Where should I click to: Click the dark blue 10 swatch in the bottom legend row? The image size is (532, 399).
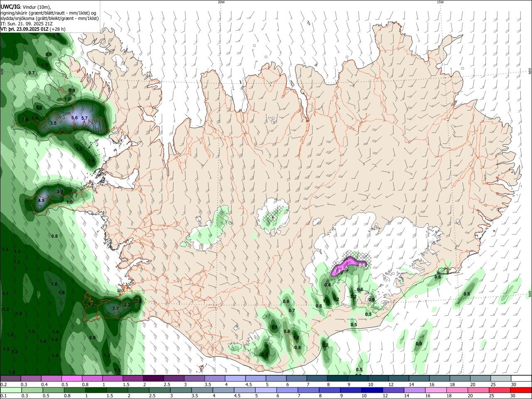point(372,390)
